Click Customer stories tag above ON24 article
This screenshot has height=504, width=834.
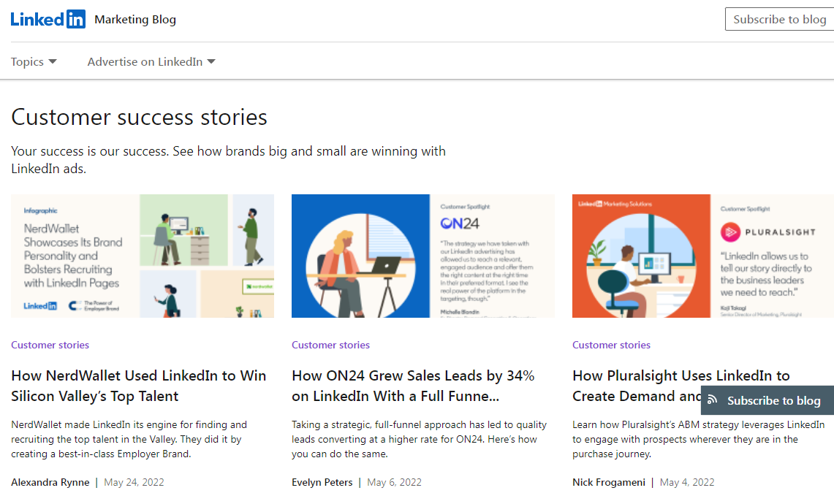coord(330,345)
